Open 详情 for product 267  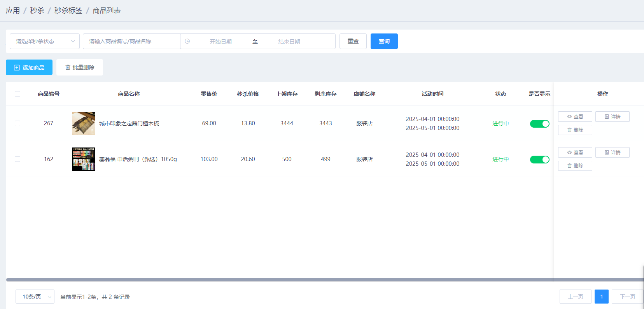point(612,117)
